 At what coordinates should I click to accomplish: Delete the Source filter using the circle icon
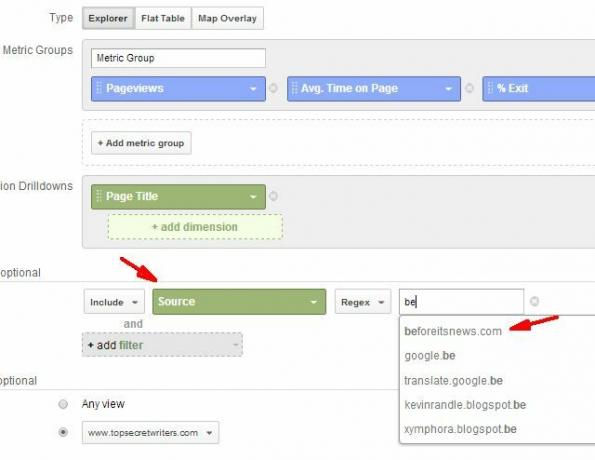point(534,301)
